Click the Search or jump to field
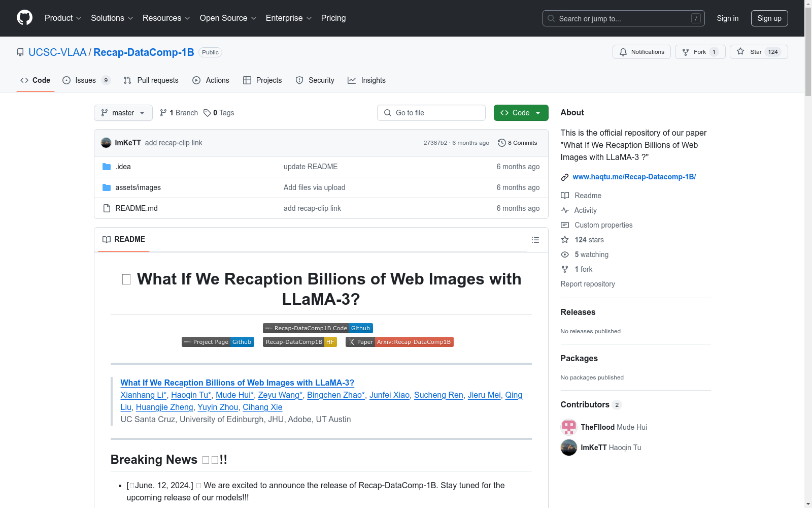This screenshot has width=812, height=508. 624,18
